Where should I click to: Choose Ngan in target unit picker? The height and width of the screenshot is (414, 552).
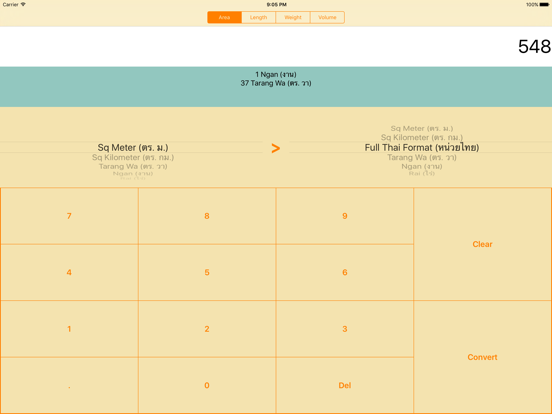(x=422, y=166)
